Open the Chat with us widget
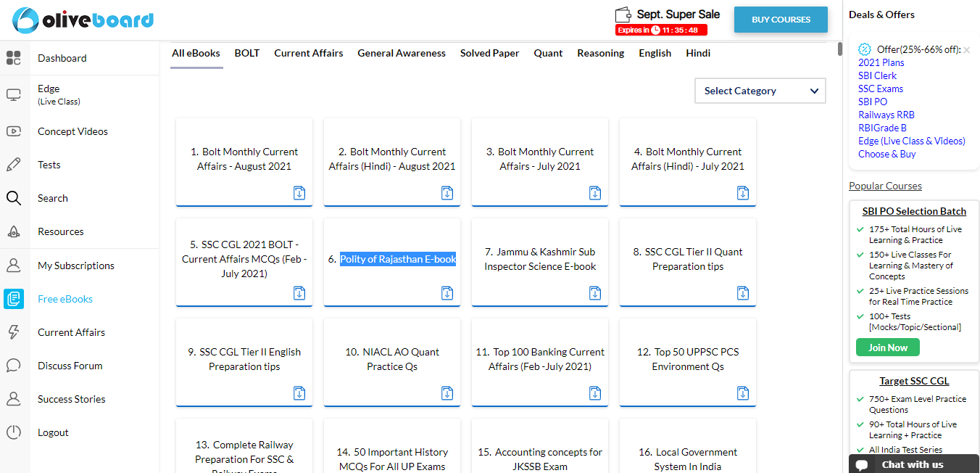Viewport: 980px width, 473px height. point(914,464)
